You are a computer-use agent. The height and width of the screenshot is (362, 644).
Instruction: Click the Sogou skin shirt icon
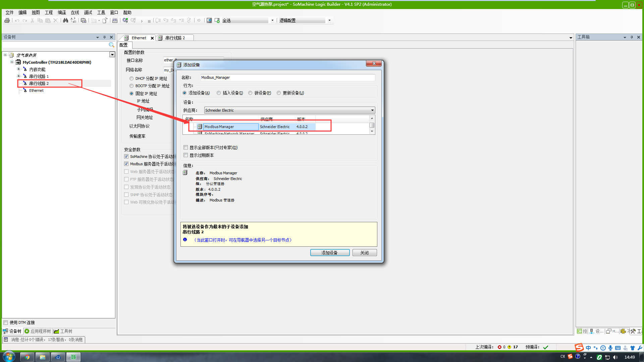point(633,348)
